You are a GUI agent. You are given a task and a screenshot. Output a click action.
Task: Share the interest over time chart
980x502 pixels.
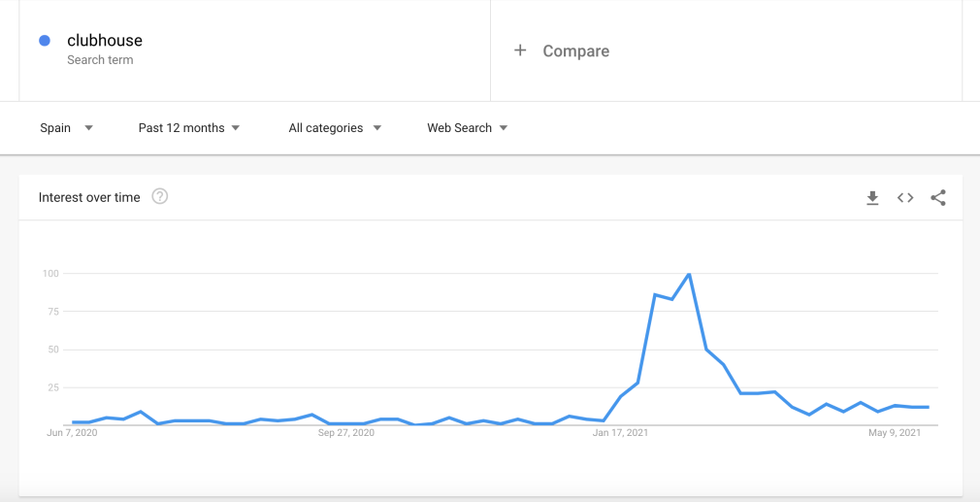(938, 197)
